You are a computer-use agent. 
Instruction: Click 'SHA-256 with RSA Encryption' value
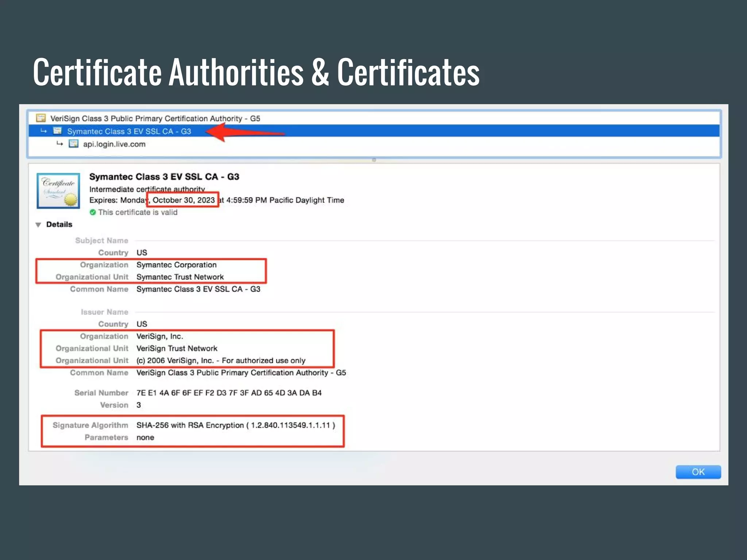click(x=236, y=425)
